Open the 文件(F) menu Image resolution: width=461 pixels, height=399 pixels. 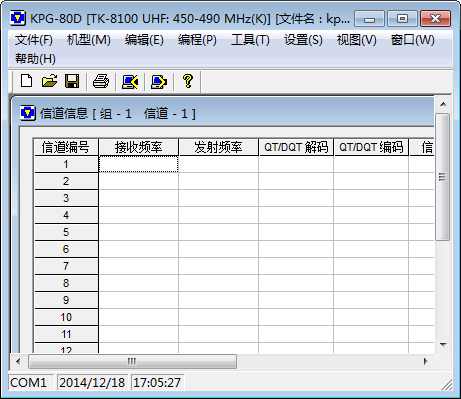tap(34, 40)
